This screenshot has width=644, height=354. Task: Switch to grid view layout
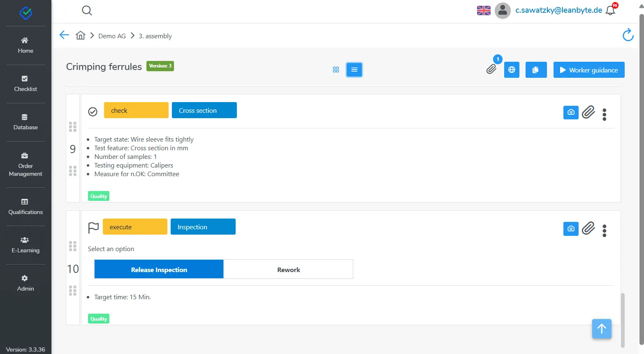tap(336, 70)
